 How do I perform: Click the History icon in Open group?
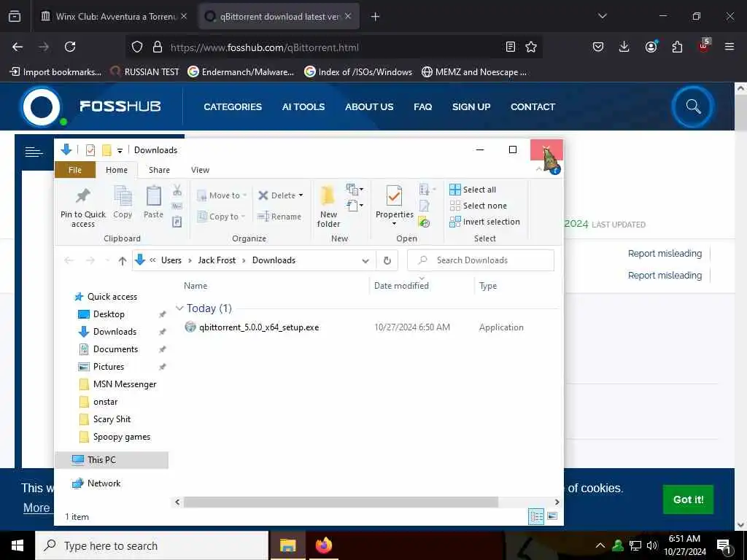pos(424,222)
